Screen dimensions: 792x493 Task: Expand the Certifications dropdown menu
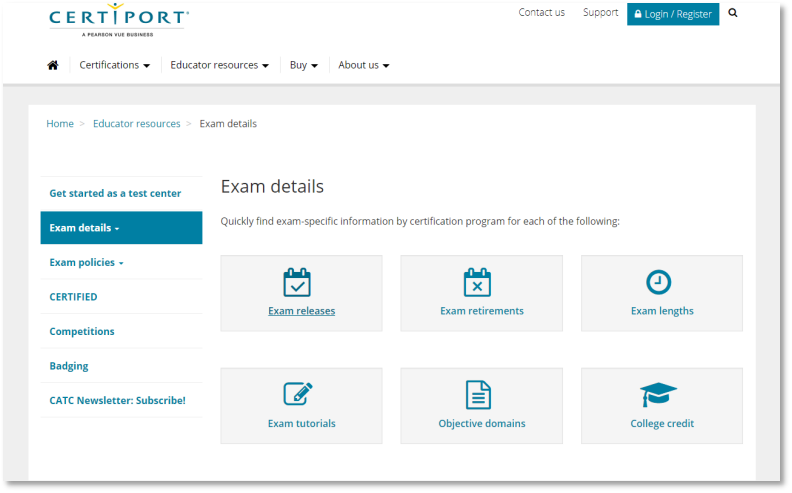[x=115, y=65]
